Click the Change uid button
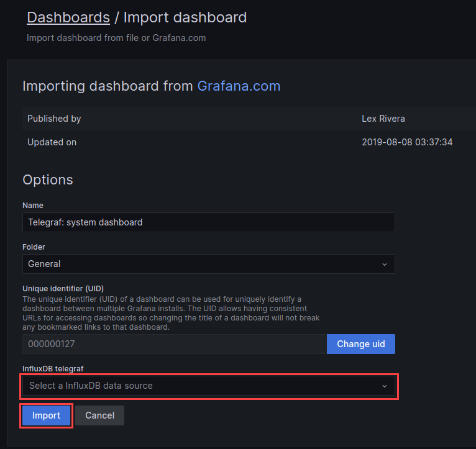 (361, 344)
